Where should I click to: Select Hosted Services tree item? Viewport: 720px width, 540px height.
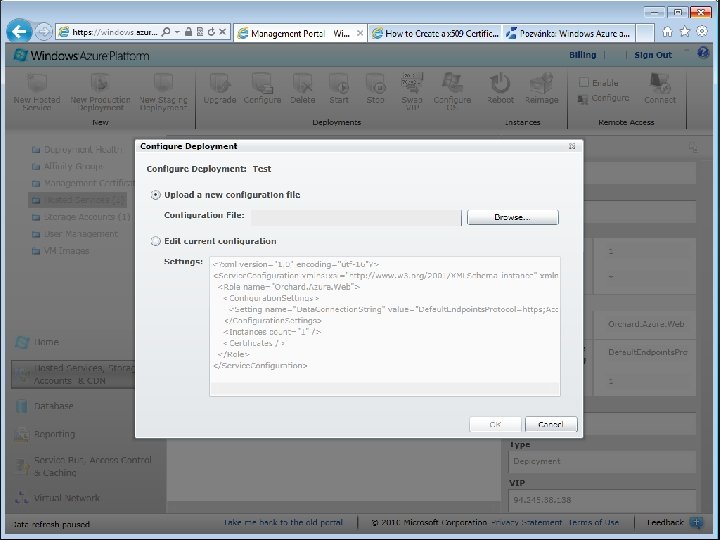(78, 200)
